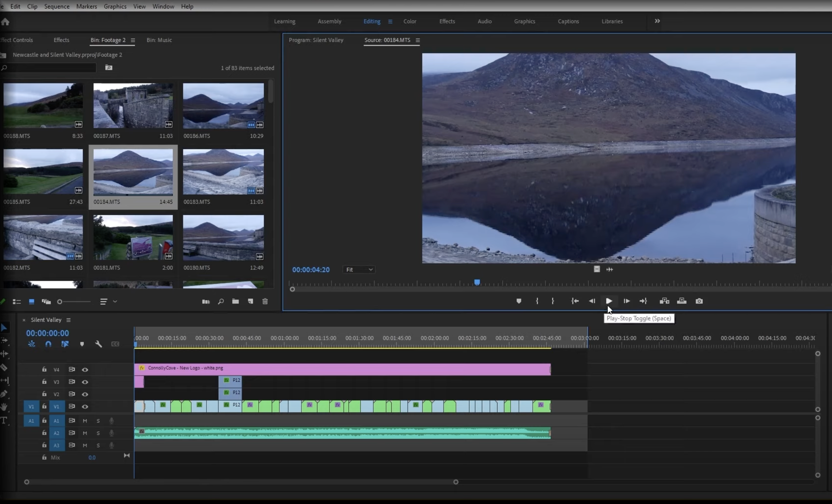Screen dimensions: 832x504
Task: Select the Type tool
Action: point(4,420)
